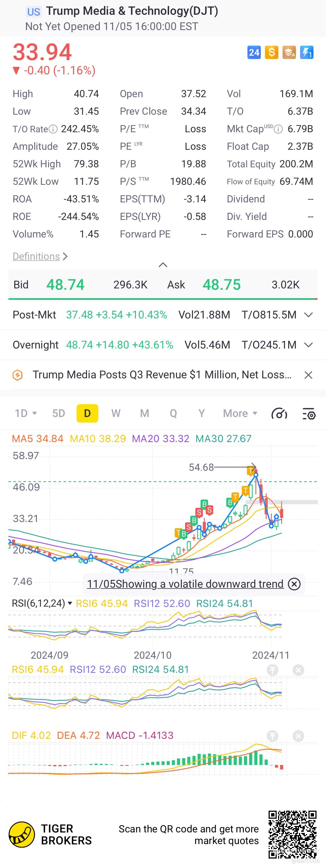
Task: Tap the MA30 27.67 legend value
Action: pos(223,439)
